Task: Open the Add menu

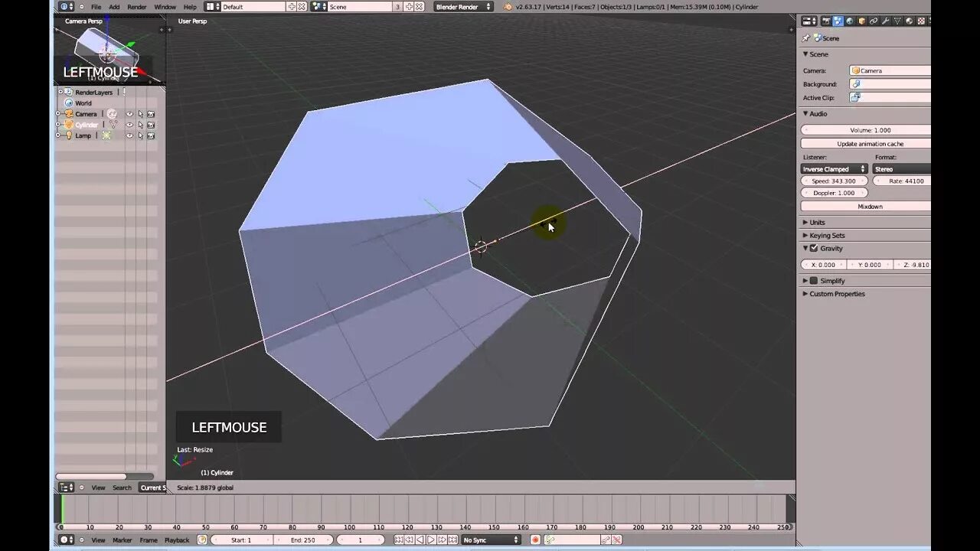Action: click(x=114, y=7)
